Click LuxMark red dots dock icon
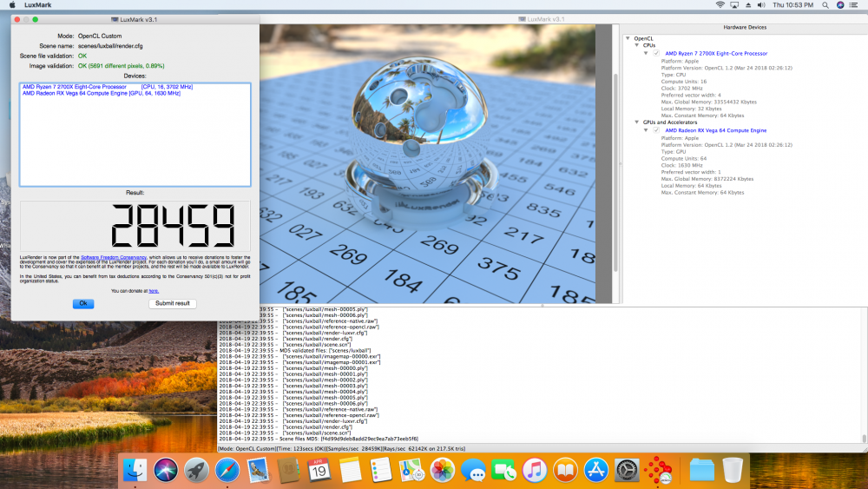The height and width of the screenshot is (489, 868). (x=658, y=470)
